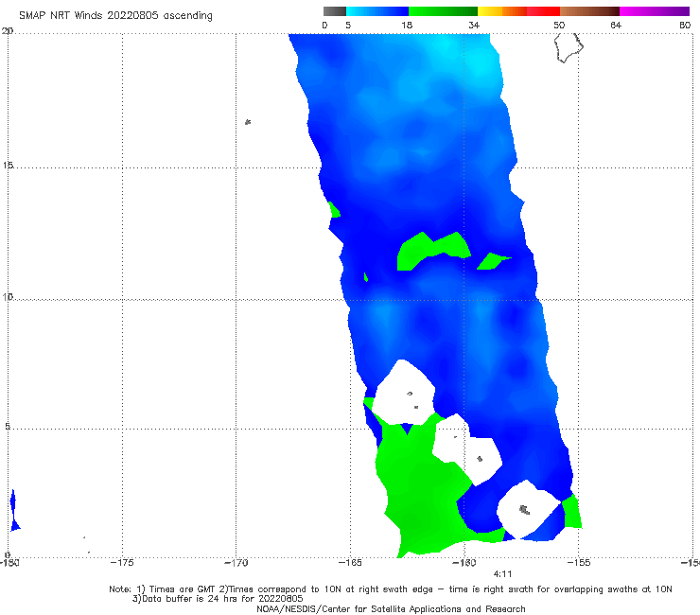This screenshot has height=615, width=700.
Task: Click the color bar label '64'
Action: click(616, 25)
